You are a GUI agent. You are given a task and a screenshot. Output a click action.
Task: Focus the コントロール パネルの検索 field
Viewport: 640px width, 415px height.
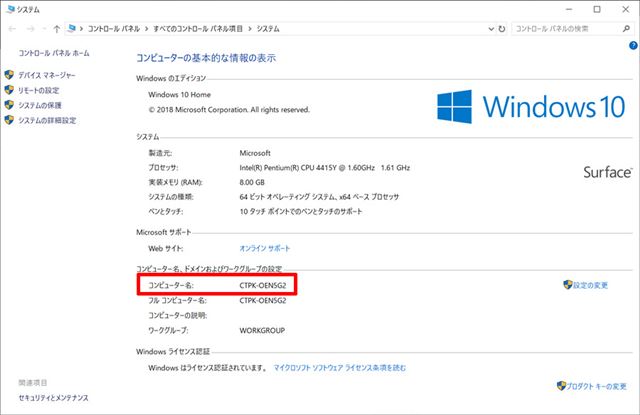[x=565, y=29]
